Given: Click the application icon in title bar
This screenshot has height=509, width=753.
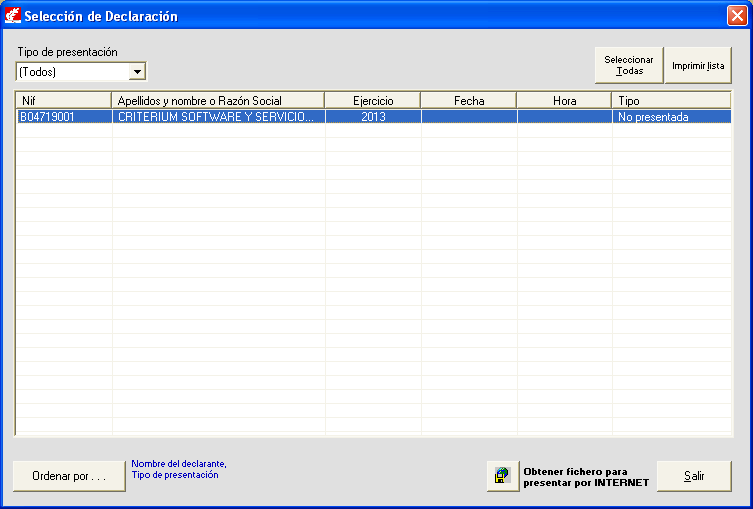Looking at the screenshot, I should (x=13, y=15).
